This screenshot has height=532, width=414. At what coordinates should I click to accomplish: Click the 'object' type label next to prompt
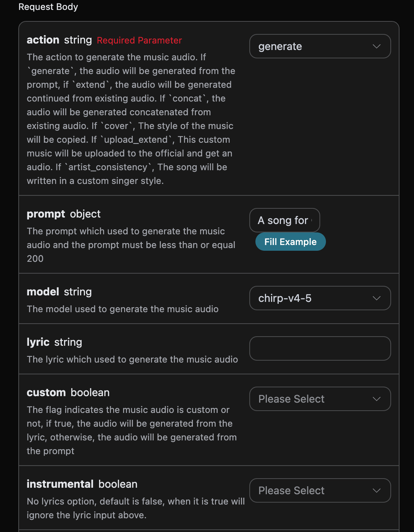click(85, 214)
